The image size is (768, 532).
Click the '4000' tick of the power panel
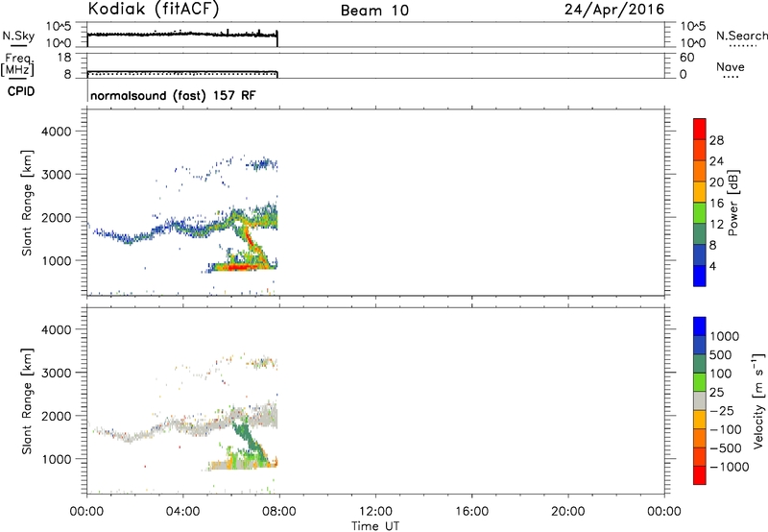click(57, 132)
